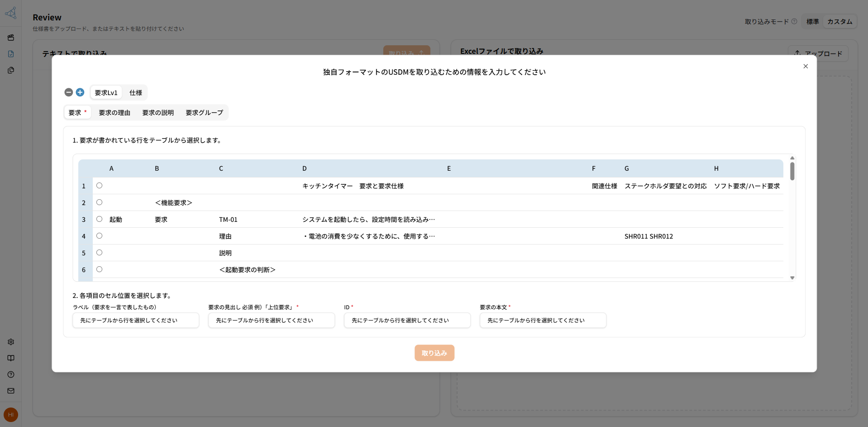868x427 pixels.
Task: Open the app logo home icon
Action: pos(11,13)
